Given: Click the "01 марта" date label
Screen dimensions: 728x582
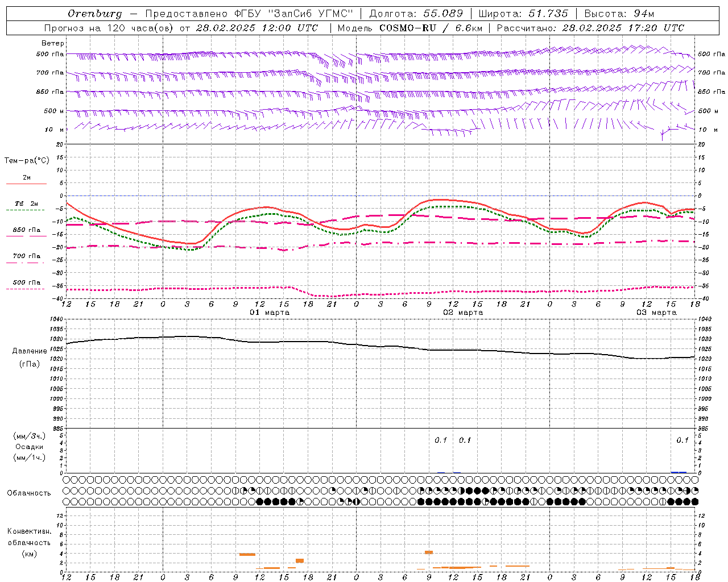Looking at the screenshot, I should point(270,313).
